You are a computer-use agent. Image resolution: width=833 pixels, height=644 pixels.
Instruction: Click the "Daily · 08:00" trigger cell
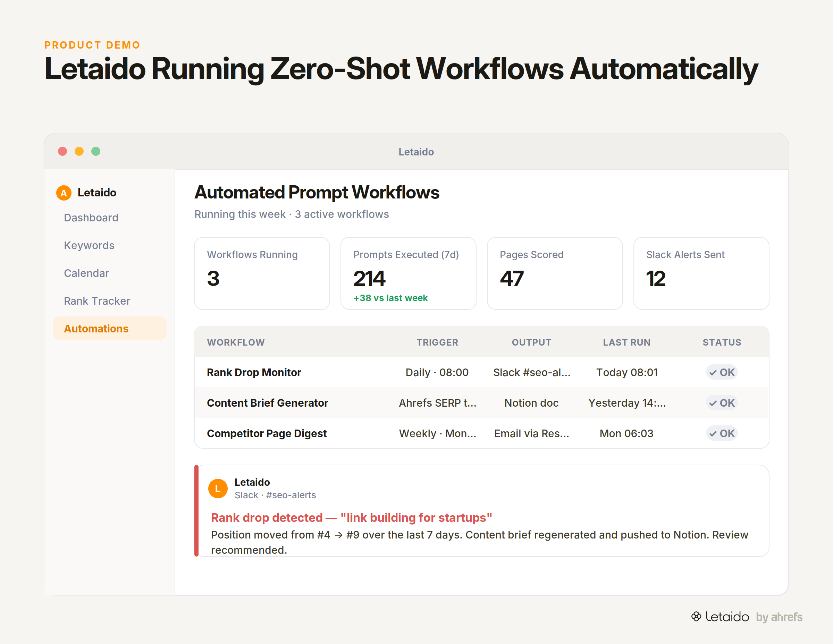pyautogui.click(x=437, y=373)
